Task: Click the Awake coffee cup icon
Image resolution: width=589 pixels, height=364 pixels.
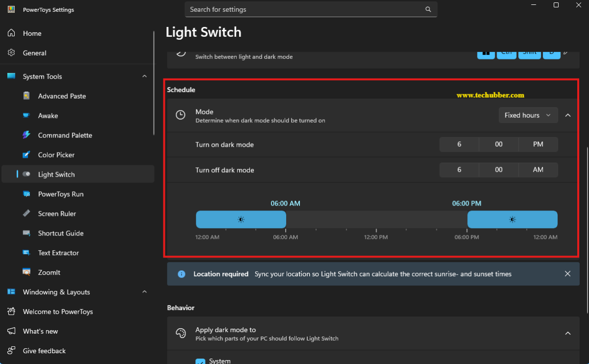Action: coord(27,116)
